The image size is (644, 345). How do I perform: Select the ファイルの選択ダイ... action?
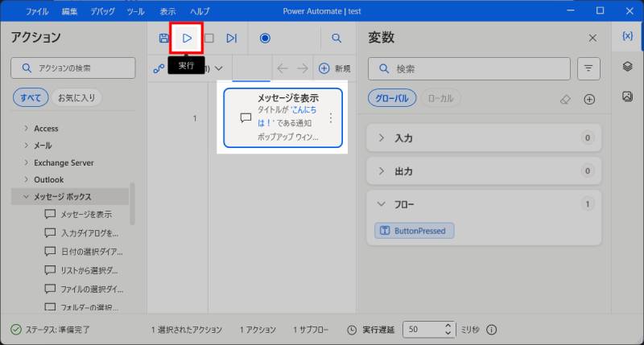coord(84,290)
